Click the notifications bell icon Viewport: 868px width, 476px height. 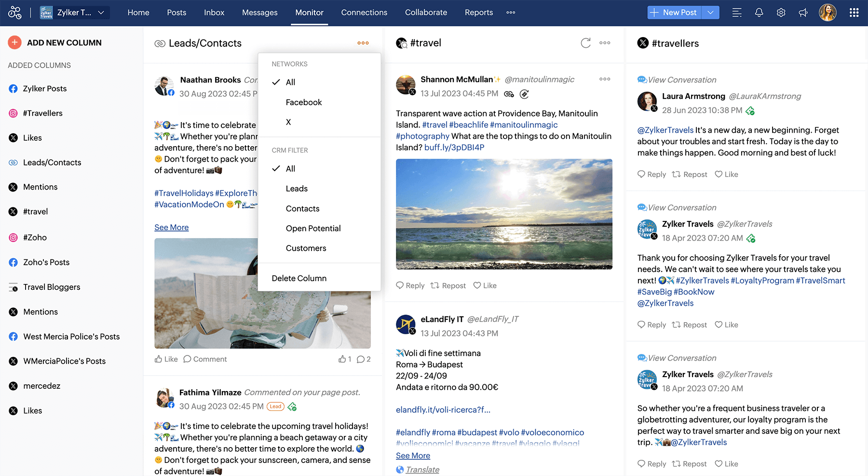click(x=759, y=13)
